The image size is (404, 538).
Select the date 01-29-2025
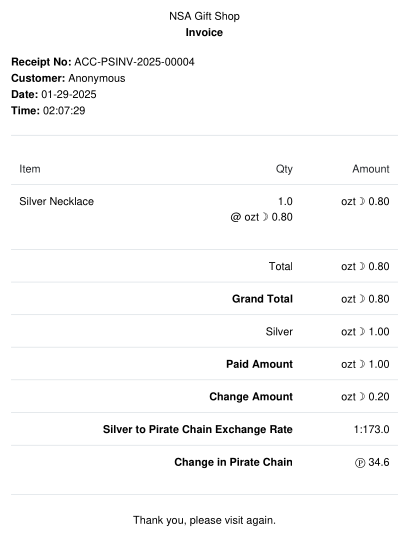pyautogui.click(x=69, y=94)
